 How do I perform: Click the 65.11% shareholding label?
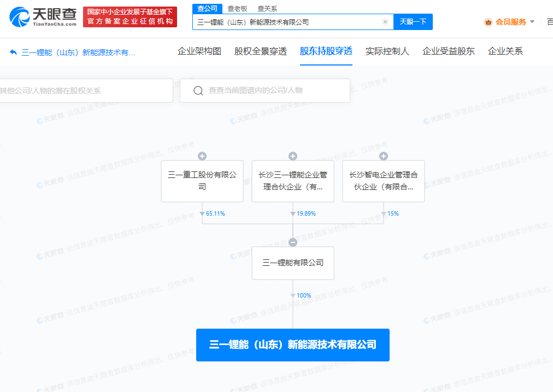[215, 213]
